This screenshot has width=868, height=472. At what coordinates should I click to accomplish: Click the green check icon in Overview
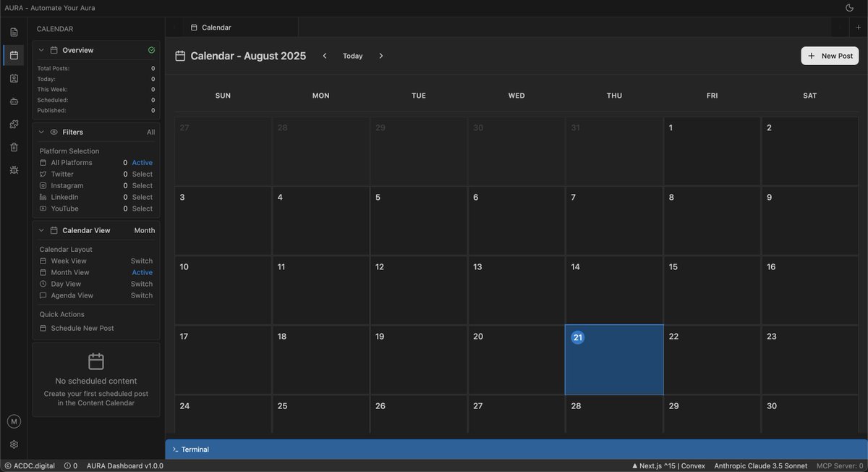(151, 50)
